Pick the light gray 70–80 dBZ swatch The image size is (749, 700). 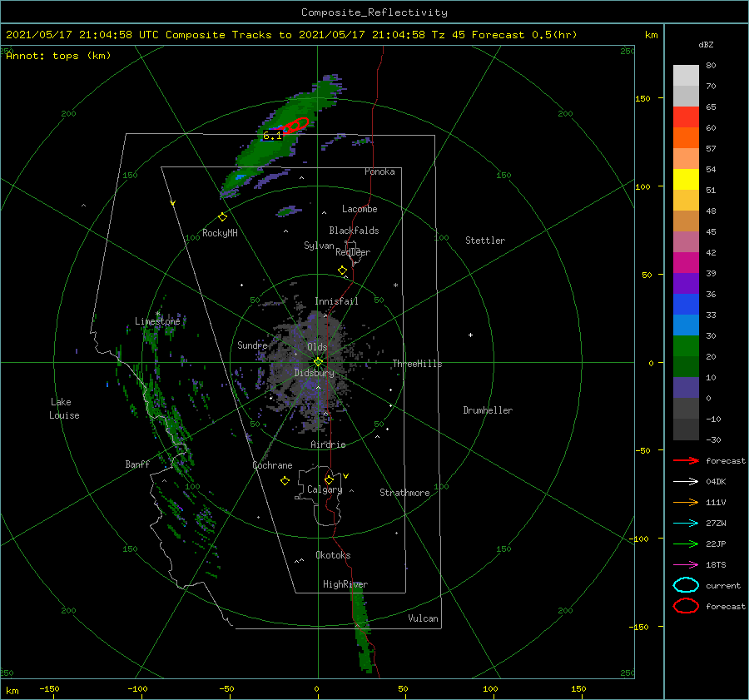[686, 76]
